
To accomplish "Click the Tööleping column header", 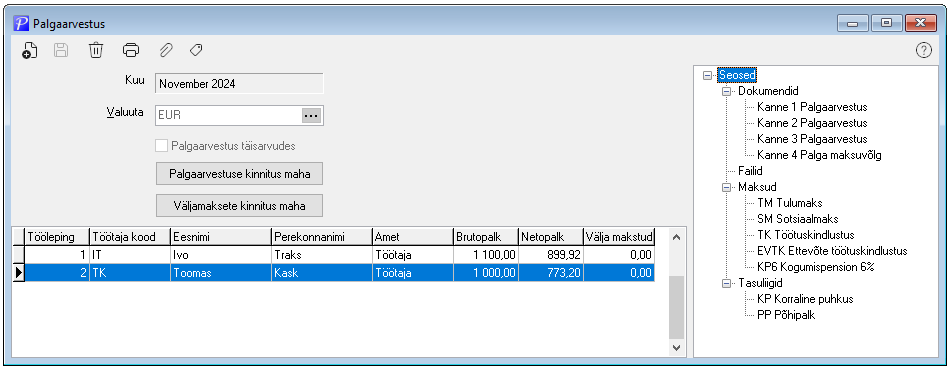I will (57, 236).
